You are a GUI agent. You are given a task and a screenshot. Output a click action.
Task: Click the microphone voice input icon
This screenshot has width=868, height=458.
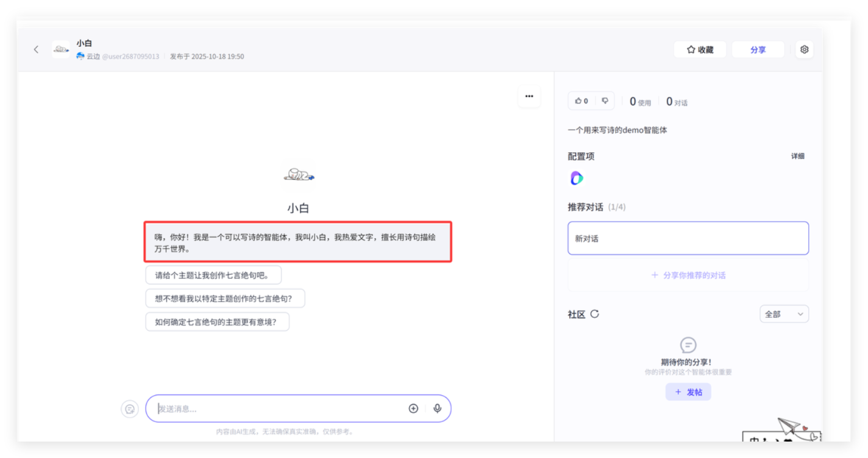[x=437, y=409]
